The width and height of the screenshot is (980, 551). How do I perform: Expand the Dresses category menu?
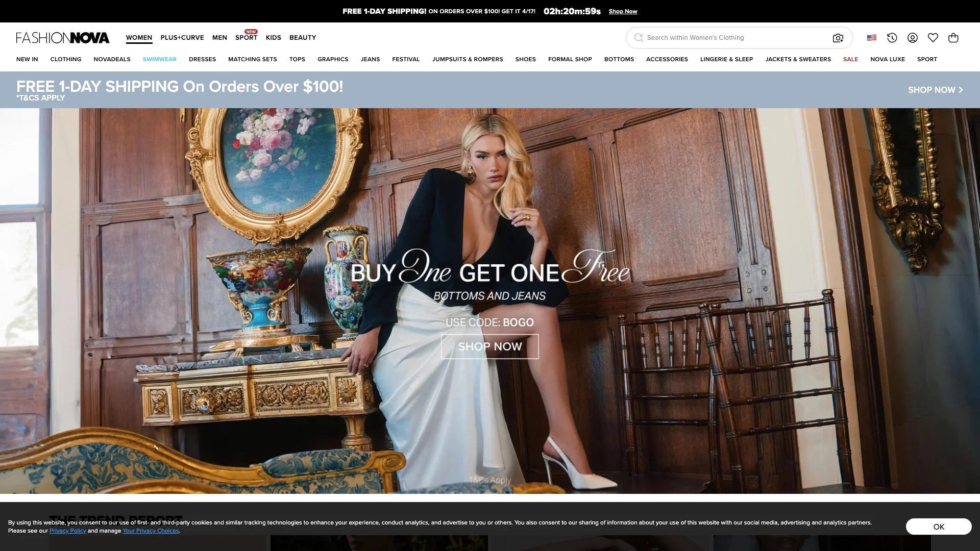coord(202,59)
